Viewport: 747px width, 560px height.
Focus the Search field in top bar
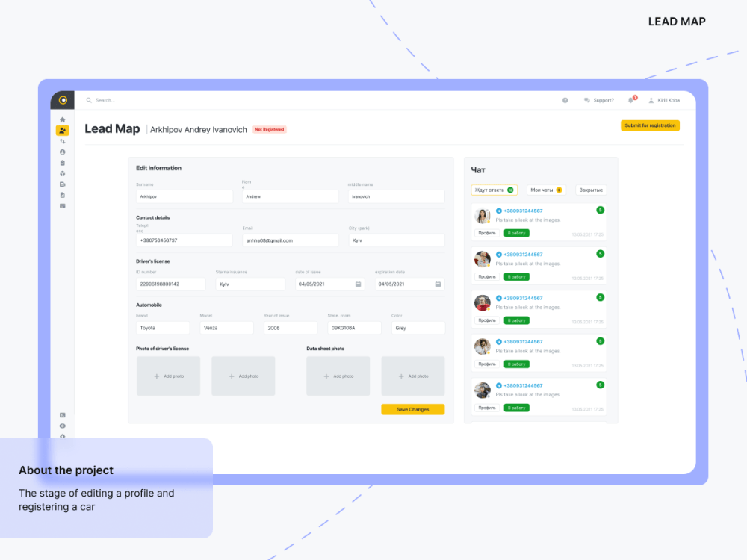(105, 100)
